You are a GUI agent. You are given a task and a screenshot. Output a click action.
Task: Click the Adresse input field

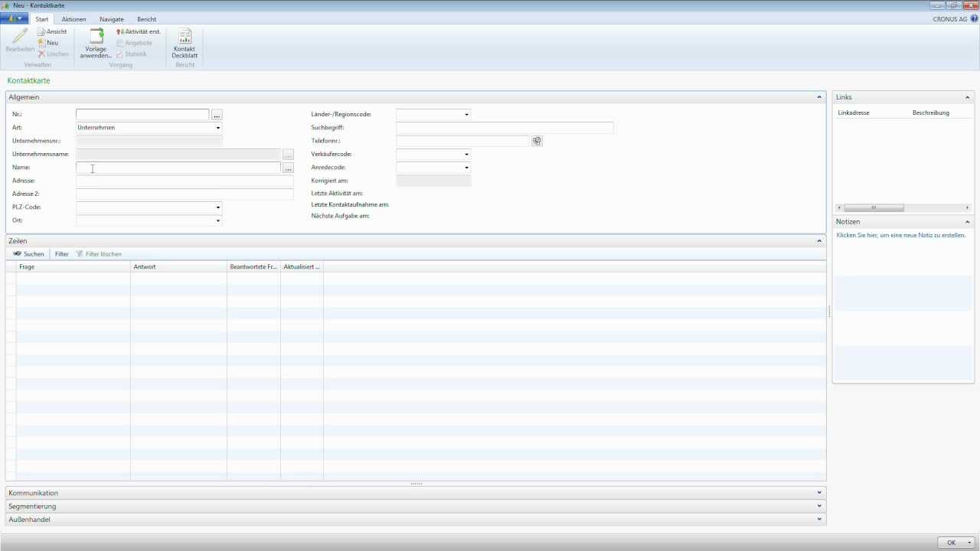(x=185, y=181)
